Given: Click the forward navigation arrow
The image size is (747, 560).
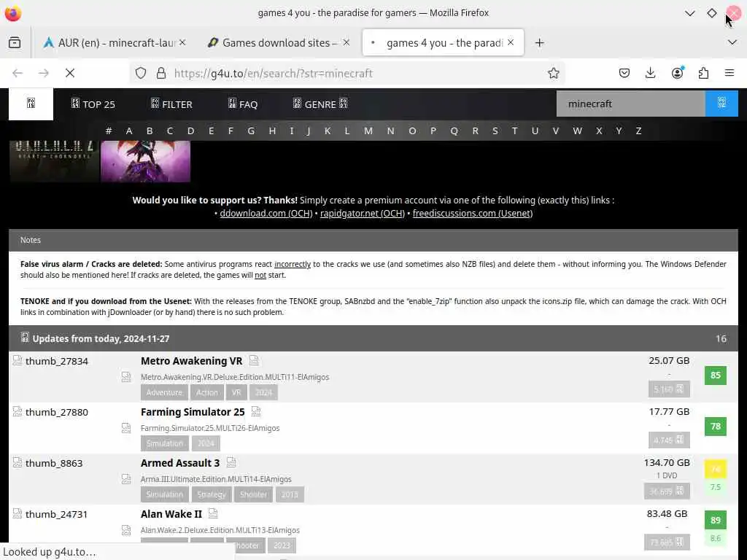Looking at the screenshot, I should pyautogui.click(x=44, y=74).
